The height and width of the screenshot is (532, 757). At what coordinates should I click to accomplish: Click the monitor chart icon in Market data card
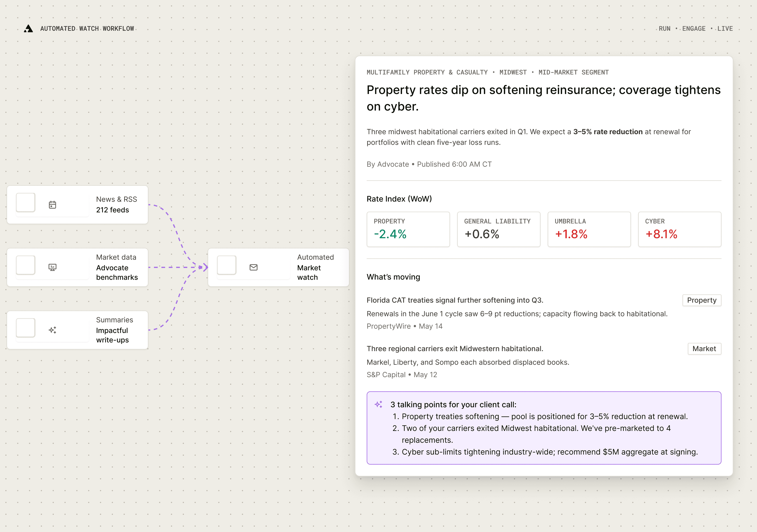pos(52,267)
